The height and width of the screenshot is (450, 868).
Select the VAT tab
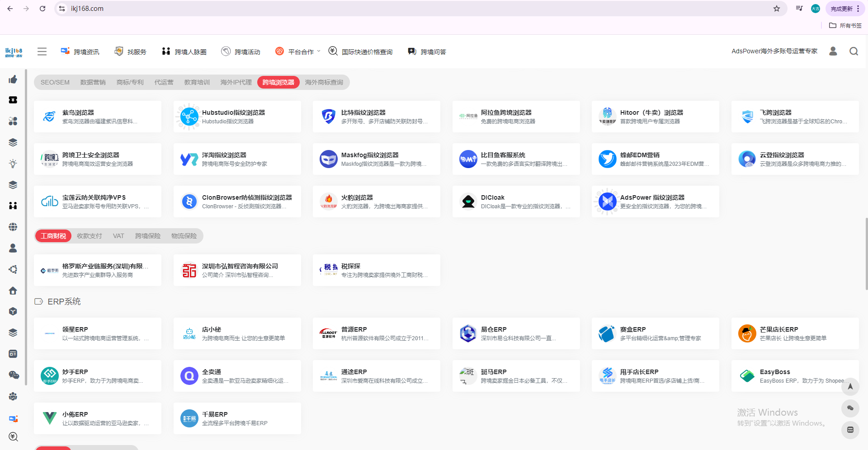click(x=118, y=236)
